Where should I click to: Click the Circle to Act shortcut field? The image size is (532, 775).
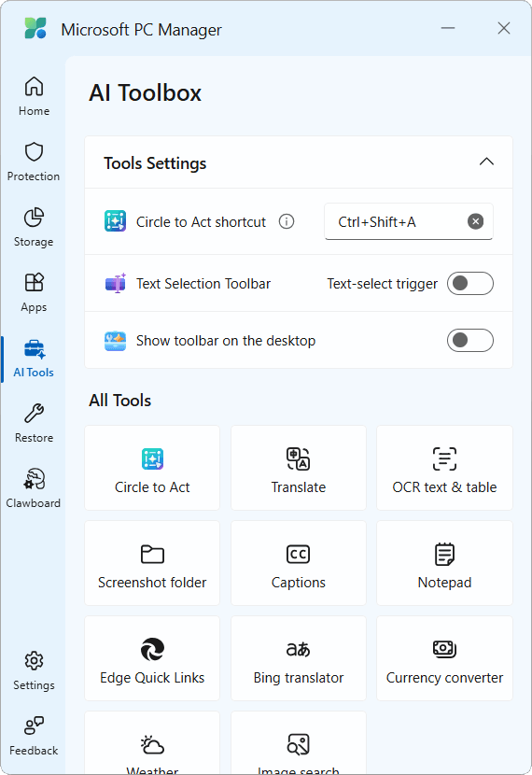[409, 221]
